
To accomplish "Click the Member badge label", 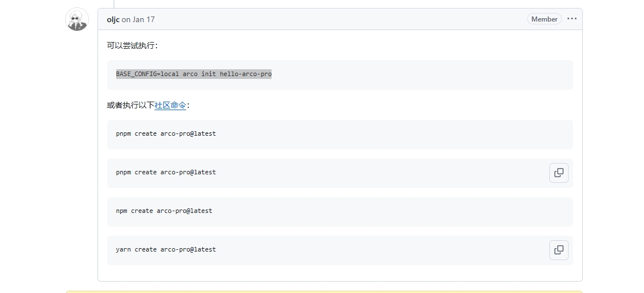I will (544, 19).
